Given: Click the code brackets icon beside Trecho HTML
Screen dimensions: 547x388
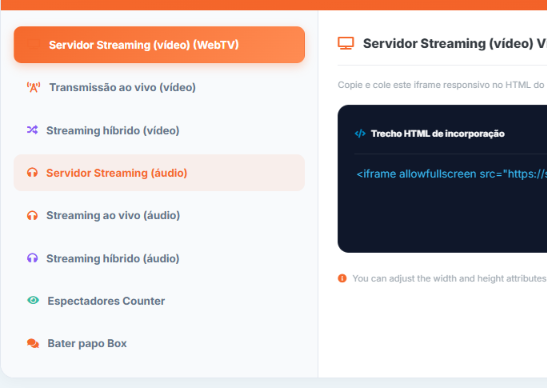Looking at the screenshot, I should pos(360,134).
